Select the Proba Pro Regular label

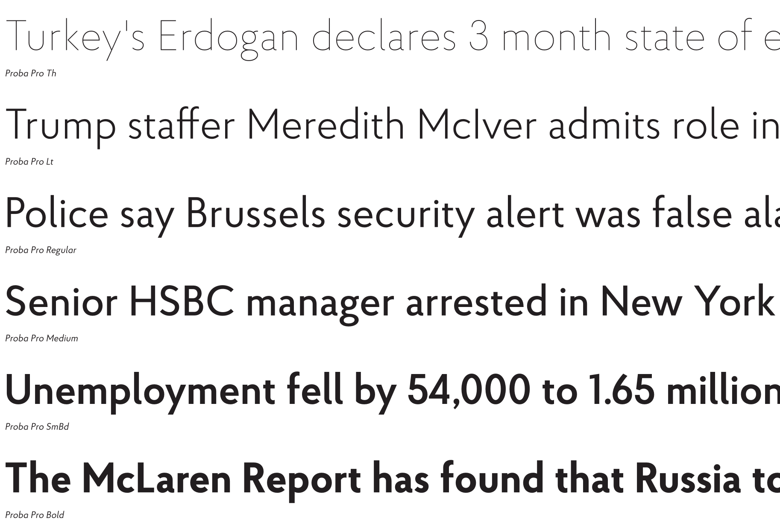[41, 250]
